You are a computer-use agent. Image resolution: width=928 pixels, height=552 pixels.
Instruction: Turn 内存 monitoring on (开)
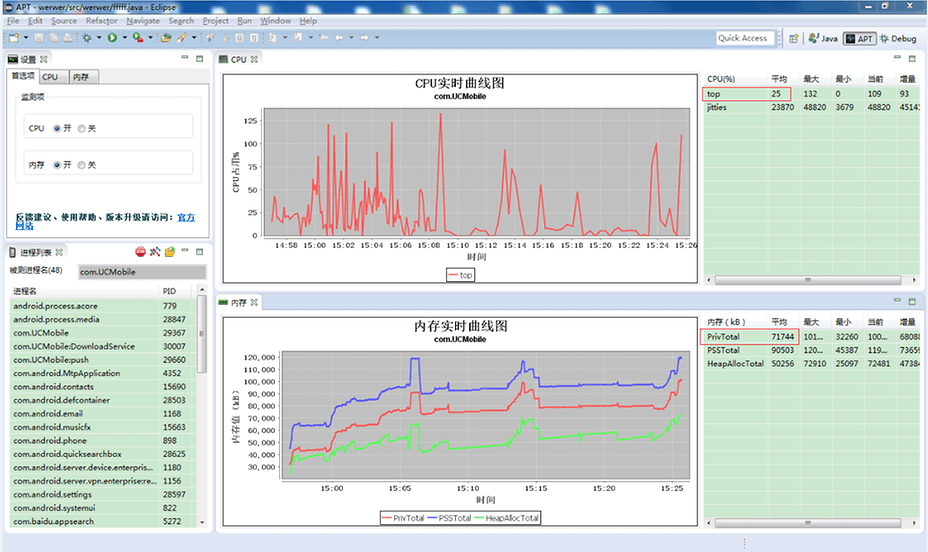click(x=57, y=165)
